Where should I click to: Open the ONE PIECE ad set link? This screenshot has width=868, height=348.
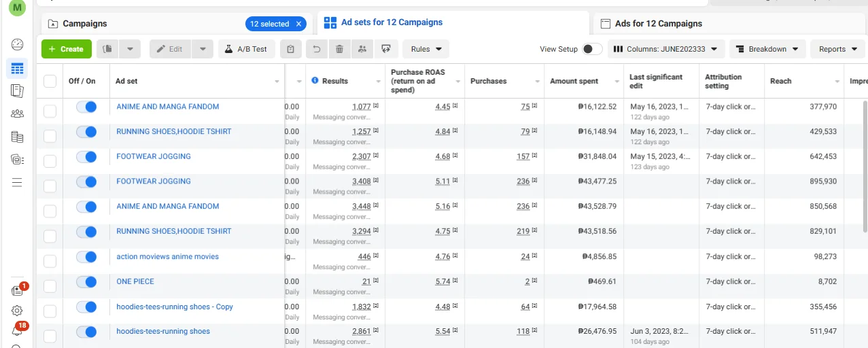135,281
